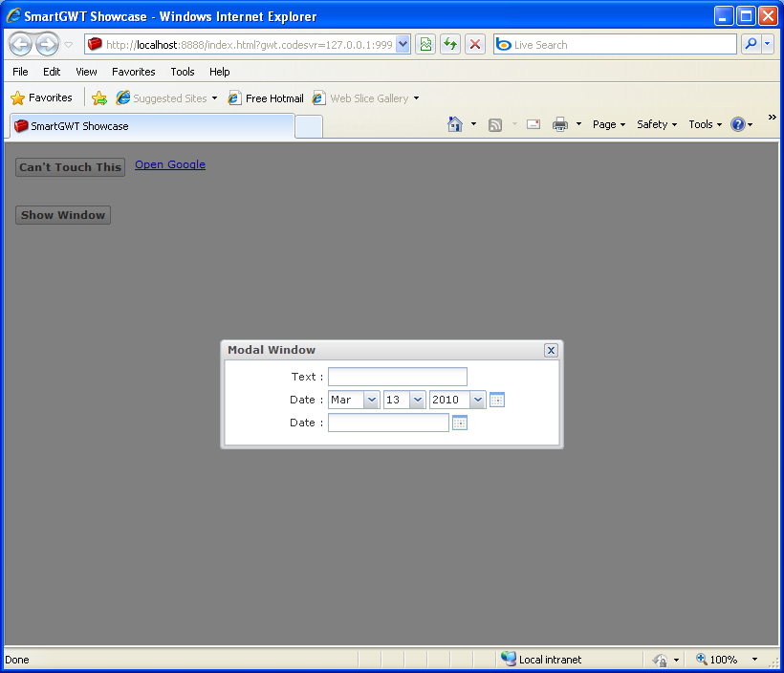Open the Edit menu
The width and height of the screenshot is (784, 673).
(52, 72)
